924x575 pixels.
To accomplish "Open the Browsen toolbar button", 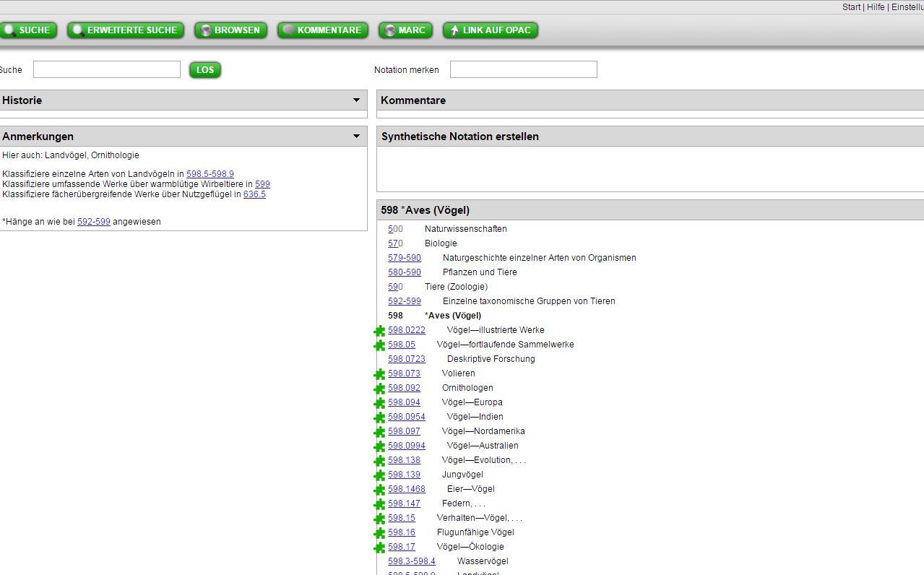I will click(x=230, y=30).
